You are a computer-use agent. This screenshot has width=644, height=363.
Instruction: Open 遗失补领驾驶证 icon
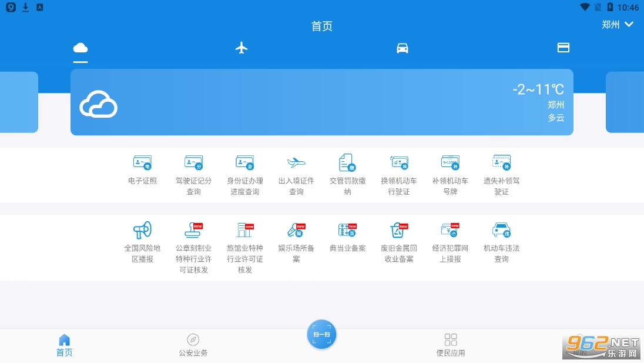click(x=501, y=163)
